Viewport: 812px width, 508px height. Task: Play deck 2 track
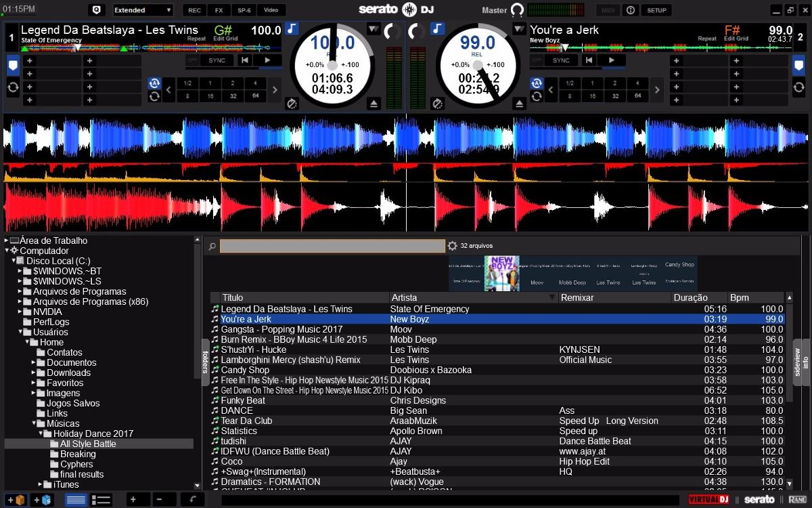(x=612, y=60)
